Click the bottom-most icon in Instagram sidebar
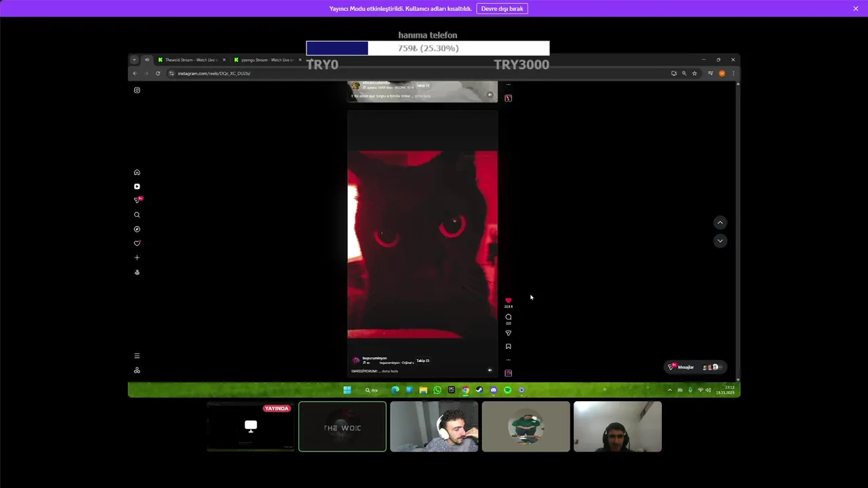This screenshot has width=868, height=488. 137,370
